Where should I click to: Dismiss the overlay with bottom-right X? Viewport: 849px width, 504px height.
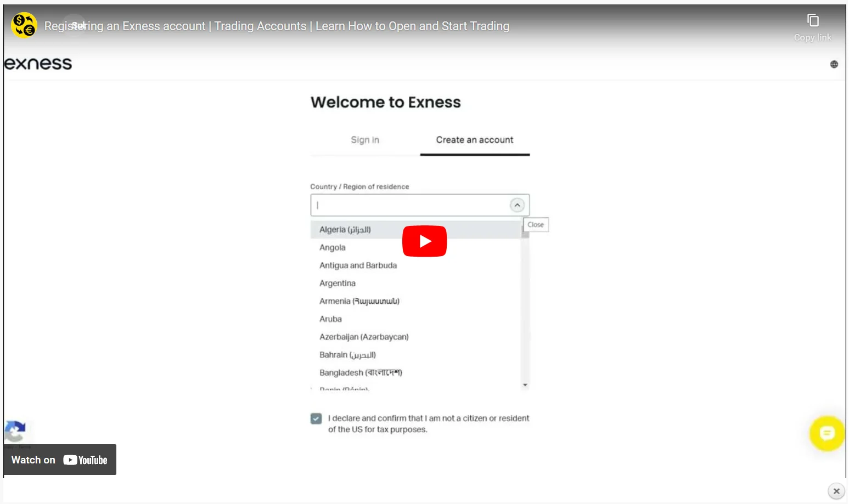click(836, 491)
